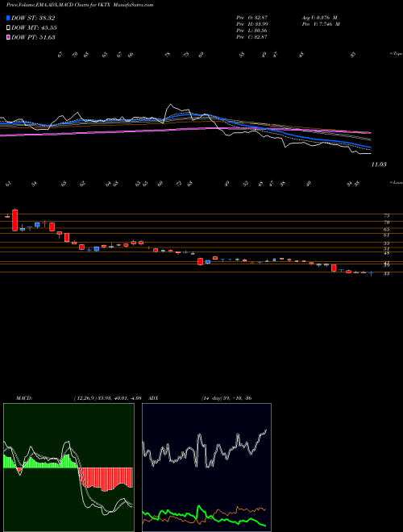Click the MACD (12,26,9) parameter values text

(x=106, y=398)
